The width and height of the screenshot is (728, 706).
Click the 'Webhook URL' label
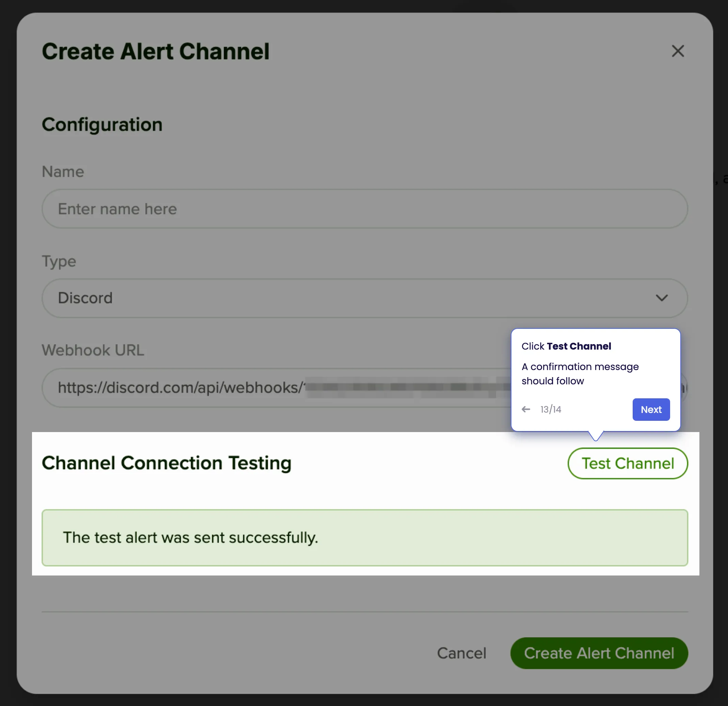click(93, 350)
